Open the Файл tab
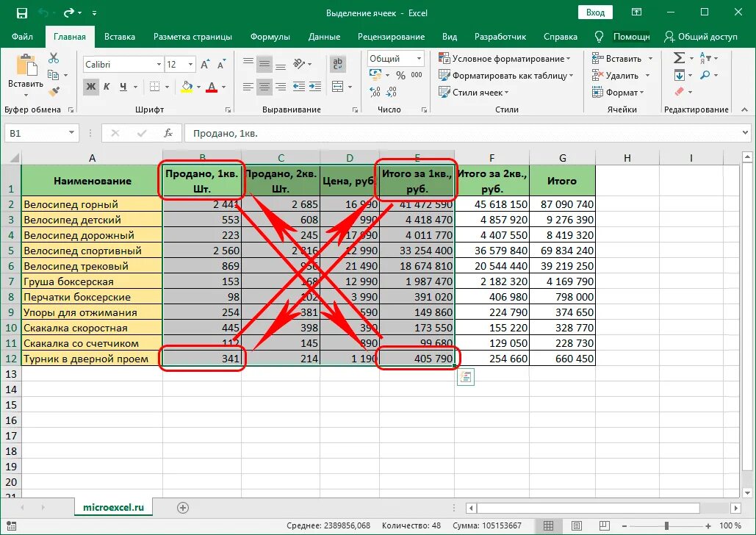756x535 pixels. (22, 37)
